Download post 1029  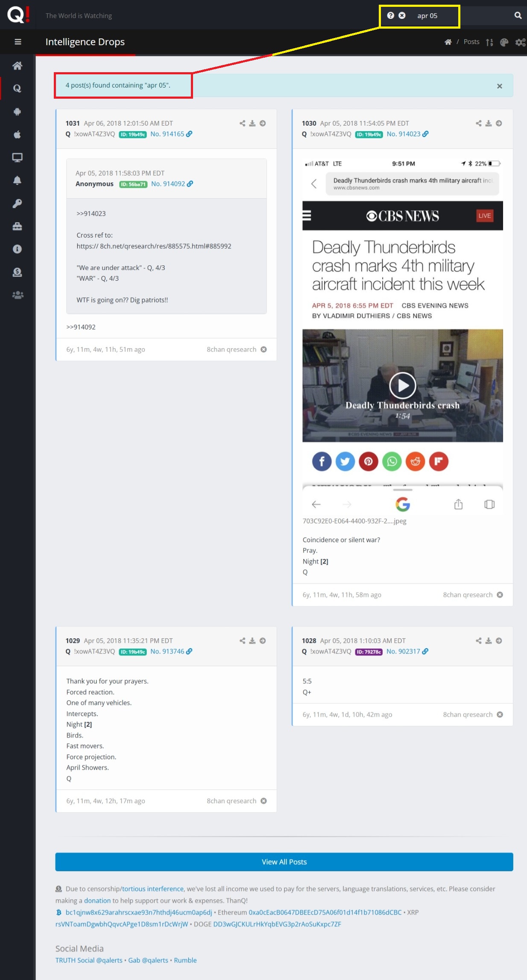[252, 641]
